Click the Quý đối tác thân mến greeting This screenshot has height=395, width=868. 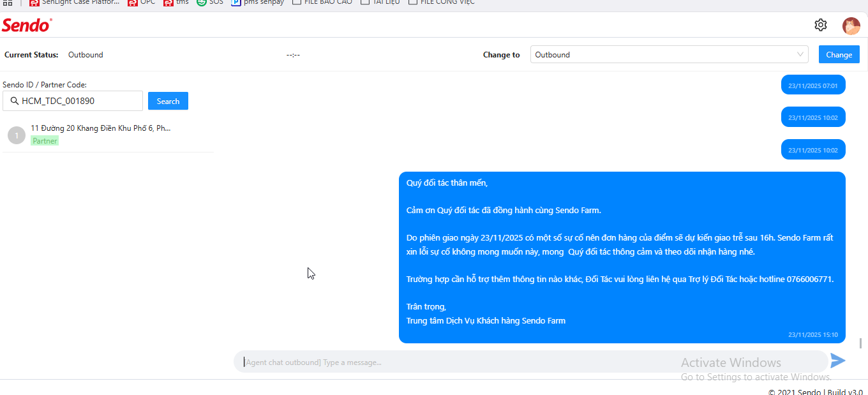[x=447, y=183]
